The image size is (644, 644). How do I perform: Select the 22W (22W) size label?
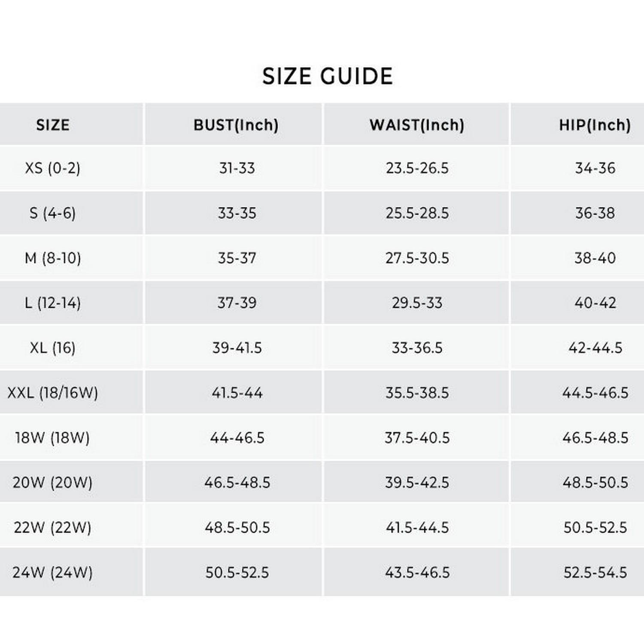tap(53, 528)
